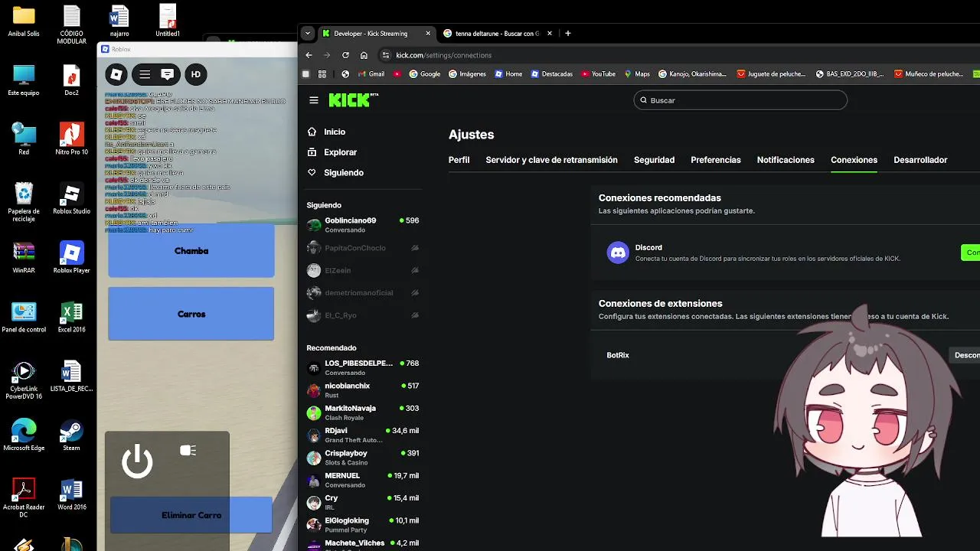Image resolution: width=980 pixels, height=551 pixels.
Task: Open Crisplayboy recommended channel
Action: [363, 458]
